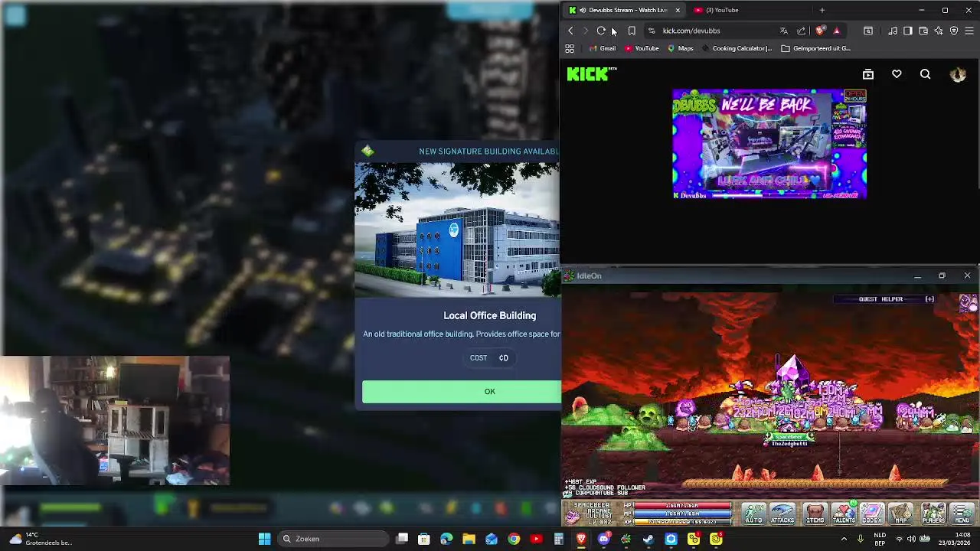Expand the Quest Helper plus toggle
The width and height of the screenshot is (980, 551).
[929, 299]
